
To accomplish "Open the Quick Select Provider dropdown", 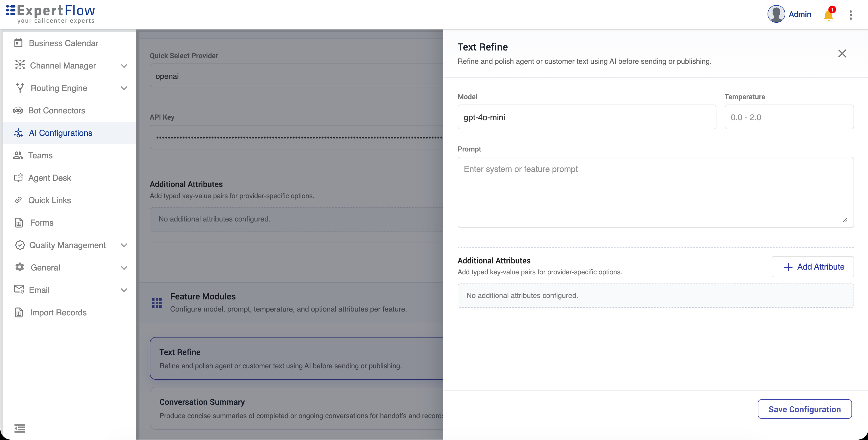I will point(296,76).
